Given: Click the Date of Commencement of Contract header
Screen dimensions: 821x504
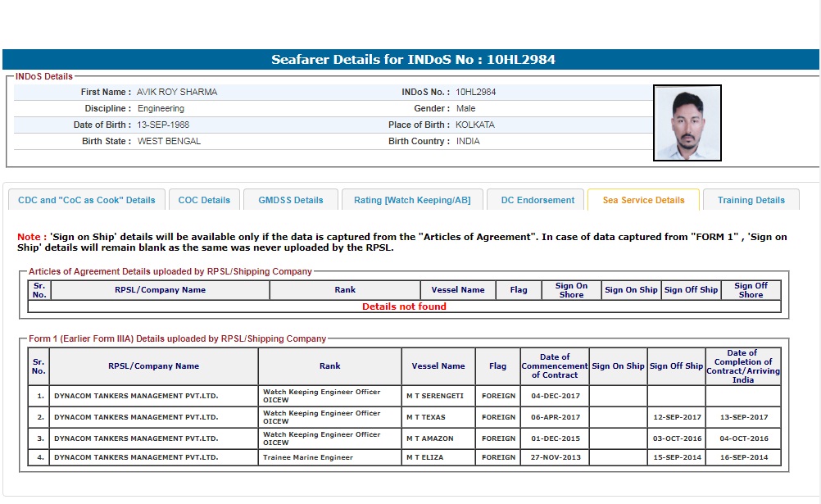Looking at the screenshot, I should 555,366.
